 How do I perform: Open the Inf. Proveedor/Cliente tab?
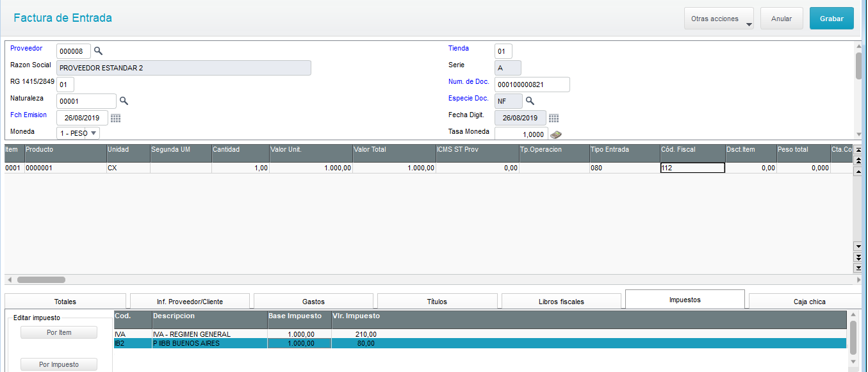pos(190,302)
